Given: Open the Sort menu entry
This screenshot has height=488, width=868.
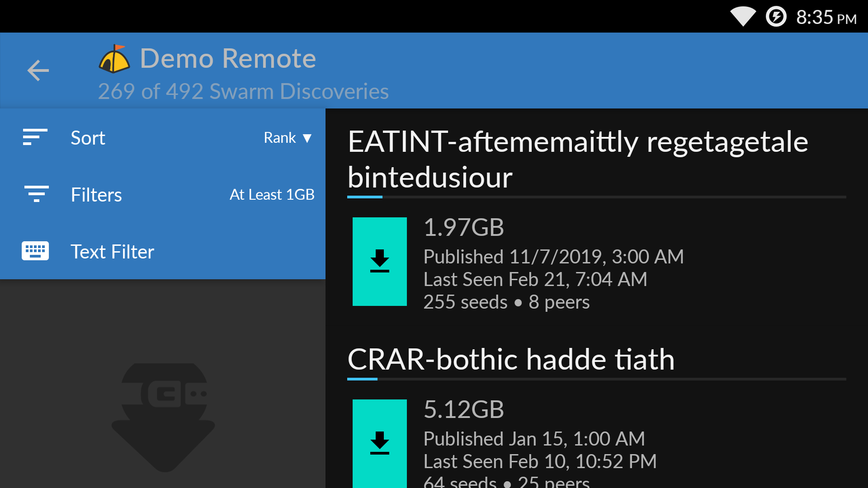Looking at the screenshot, I should 88,138.
